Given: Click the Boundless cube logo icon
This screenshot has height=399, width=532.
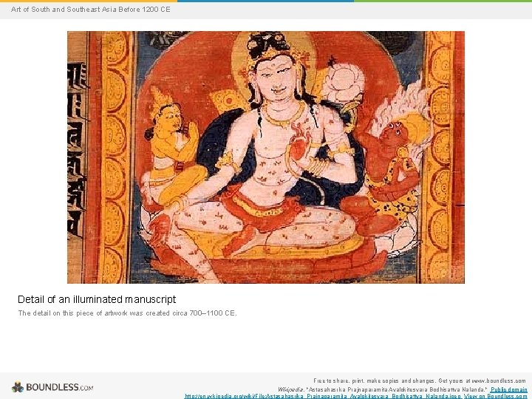Looking at the screenshot, I should (18, 386).
